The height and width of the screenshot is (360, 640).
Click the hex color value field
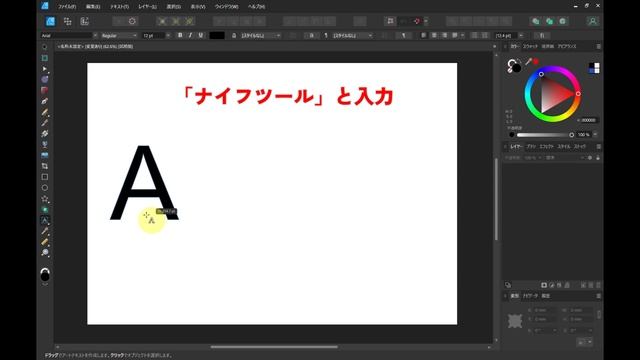(x=589, y=120)
